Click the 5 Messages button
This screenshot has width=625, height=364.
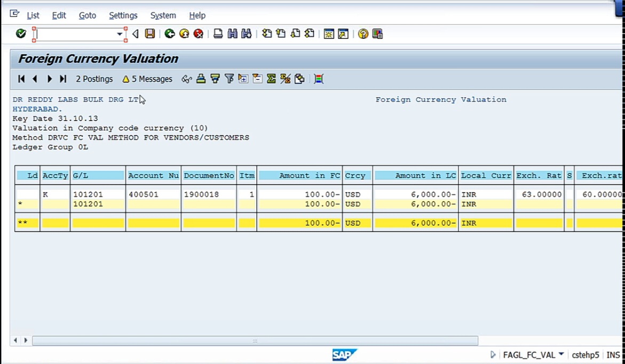pyautogui.click(x=147, y=79)
